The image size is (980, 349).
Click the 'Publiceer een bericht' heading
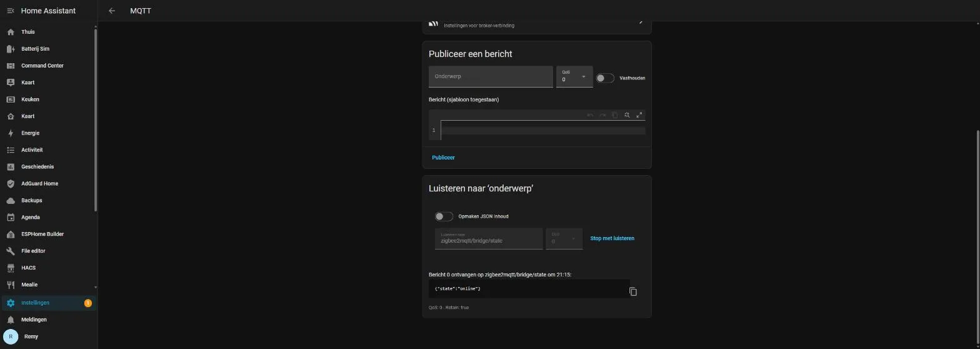470,54
